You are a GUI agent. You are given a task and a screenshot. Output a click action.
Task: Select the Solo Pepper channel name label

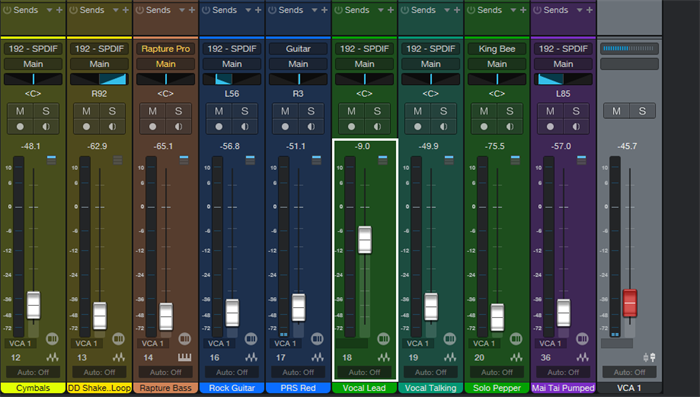[x=497, y=388]
